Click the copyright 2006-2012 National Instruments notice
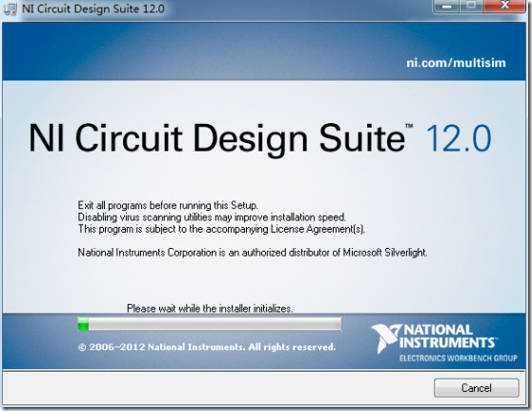Screen dimensions: 532x411 (x=207, y=347)
